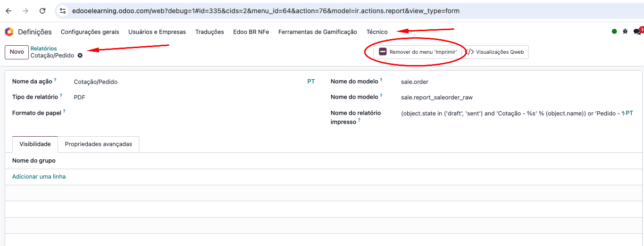Open the debug bug icon menu
The height and width of the screenshot is (246, 644).
click(x=625, y=32)
